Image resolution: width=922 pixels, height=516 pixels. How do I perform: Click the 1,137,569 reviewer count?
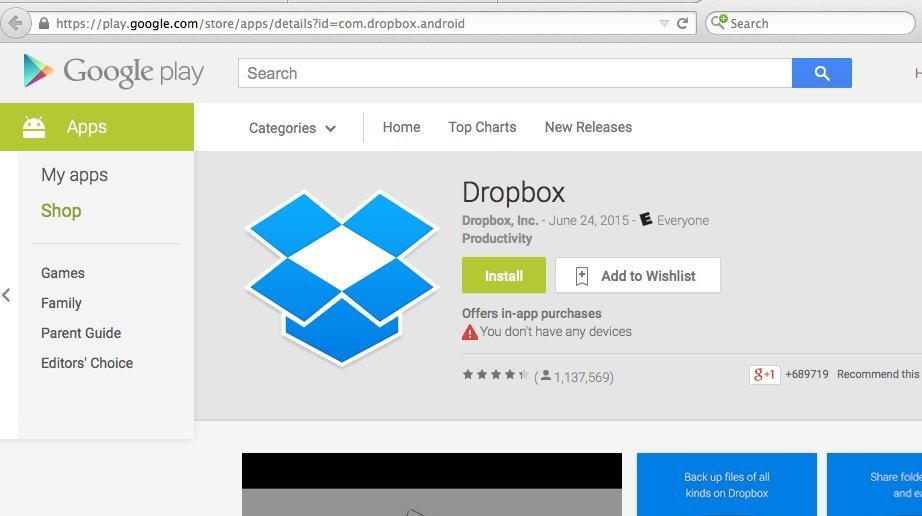[x=583, y=377]
